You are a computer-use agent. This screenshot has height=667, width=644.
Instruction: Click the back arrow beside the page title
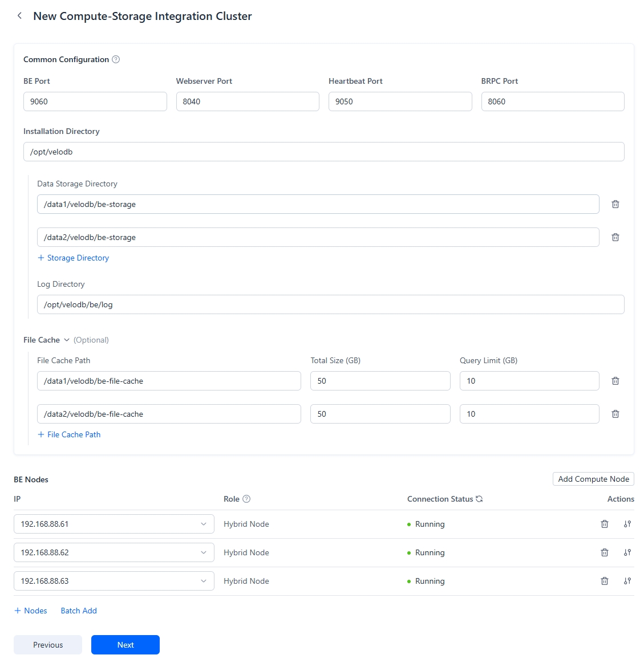[20, 16]
